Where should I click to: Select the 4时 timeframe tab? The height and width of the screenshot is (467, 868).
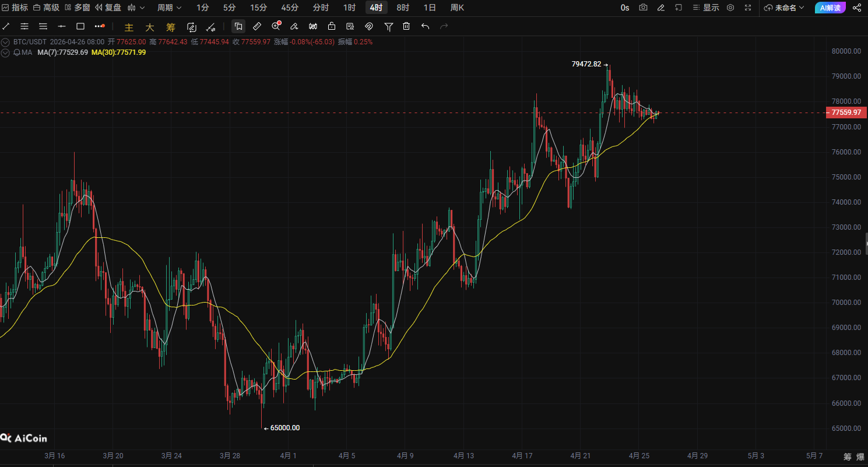(x=376, y=8)
